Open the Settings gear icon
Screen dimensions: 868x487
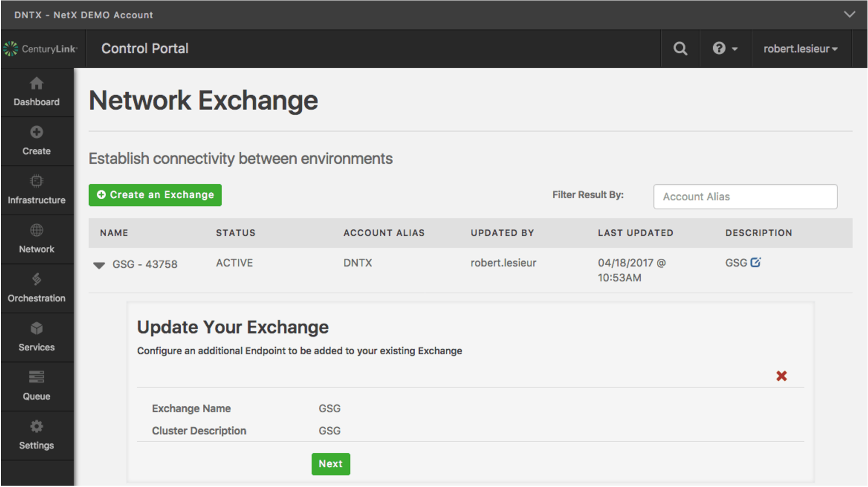(x=36, y=426)
